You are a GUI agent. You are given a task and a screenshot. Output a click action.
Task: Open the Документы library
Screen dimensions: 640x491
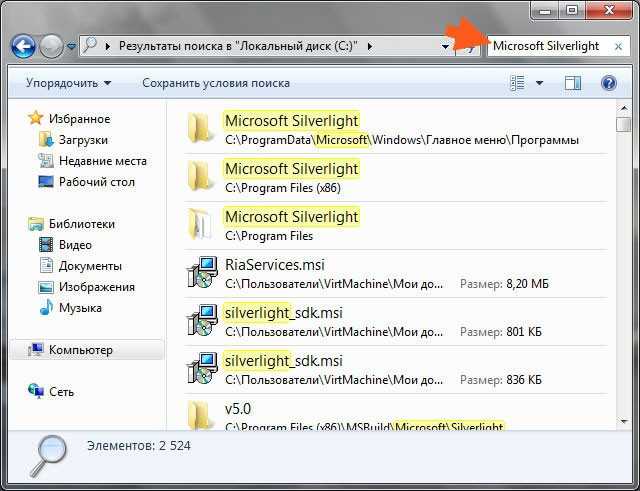[90, 266]
